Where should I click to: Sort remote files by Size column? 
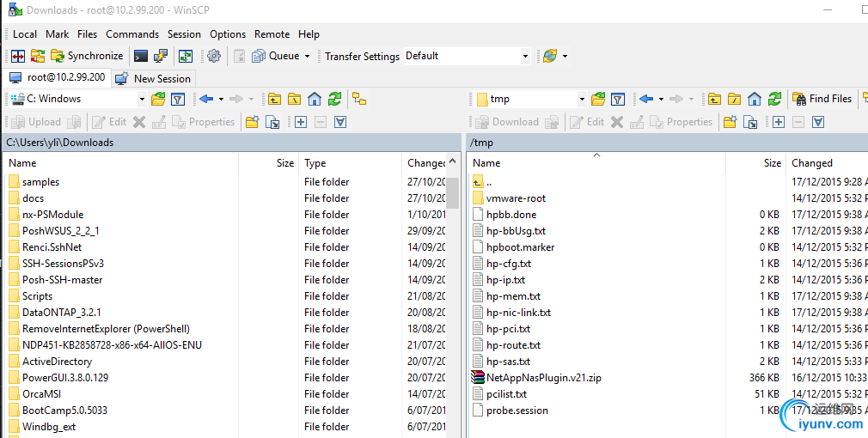(x=756, y=163)
